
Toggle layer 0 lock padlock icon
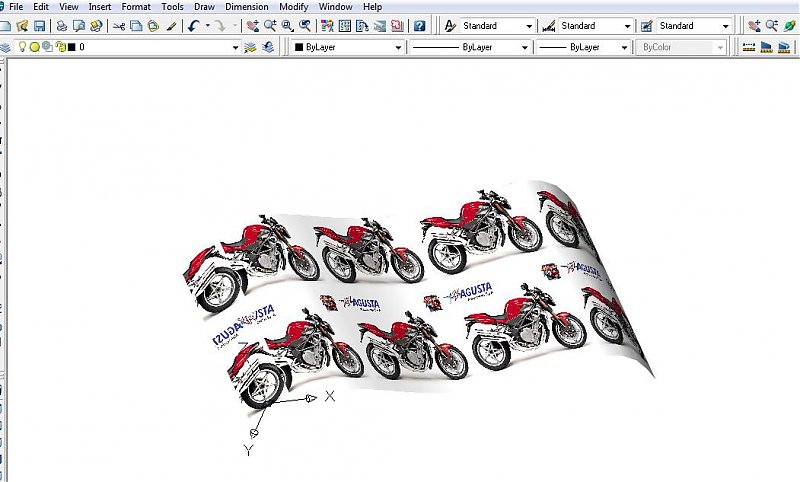tap(61, 47)
